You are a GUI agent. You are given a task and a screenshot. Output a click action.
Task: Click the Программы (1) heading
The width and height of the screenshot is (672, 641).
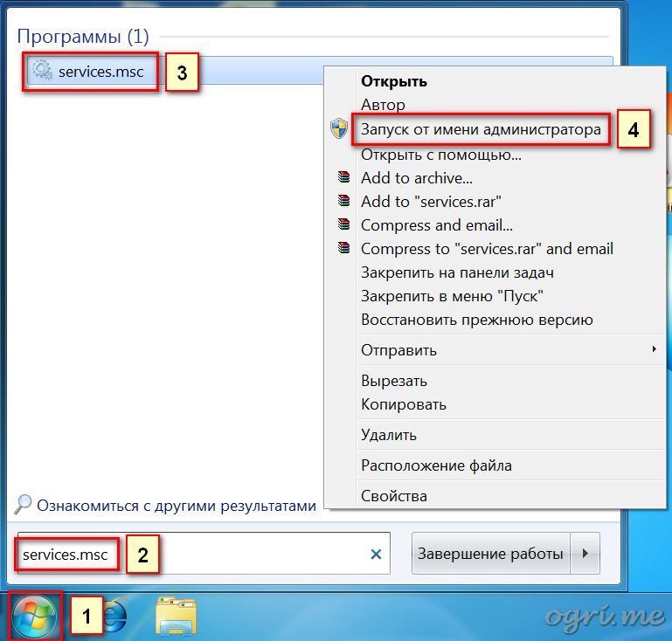[83, 36]
